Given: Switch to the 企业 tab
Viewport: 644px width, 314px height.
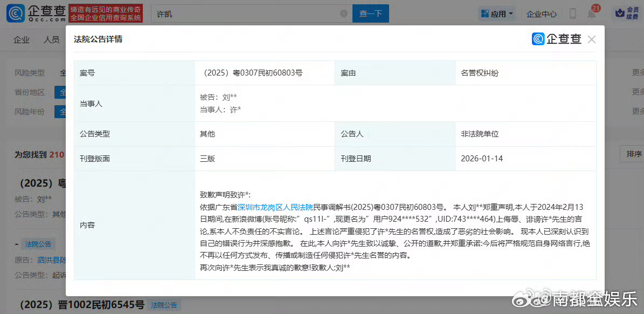Looking at the screenshot, I should [22, 39].
